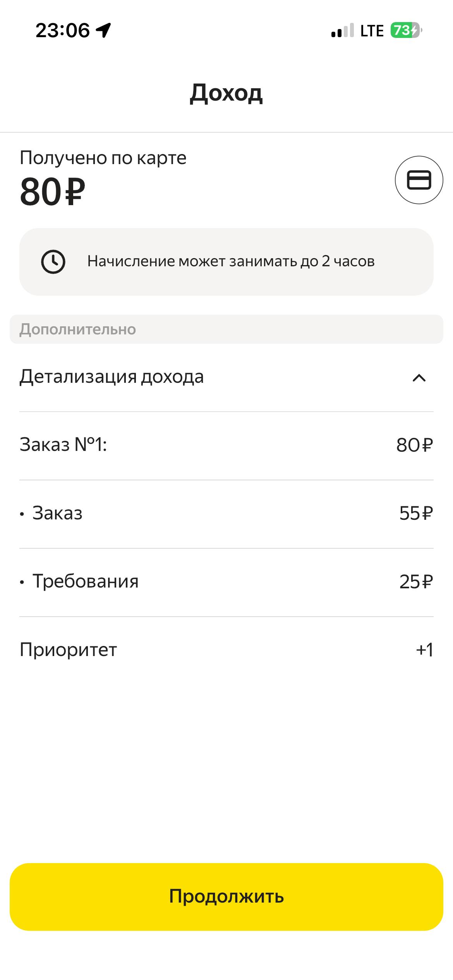Tap the bank card icon button
The height and width of the screenshot is (980, 453).
click(419, 180)
